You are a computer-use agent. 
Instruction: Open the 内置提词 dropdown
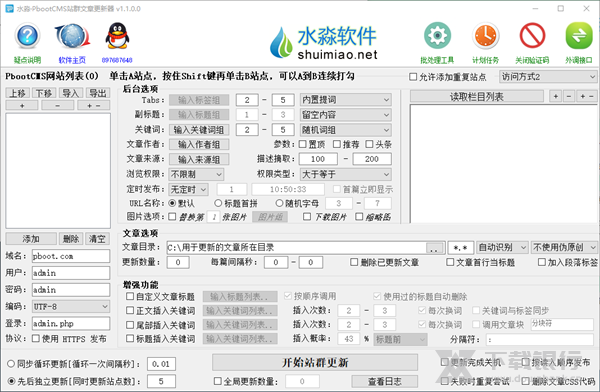pyautogui.click(x=346, y=100)
